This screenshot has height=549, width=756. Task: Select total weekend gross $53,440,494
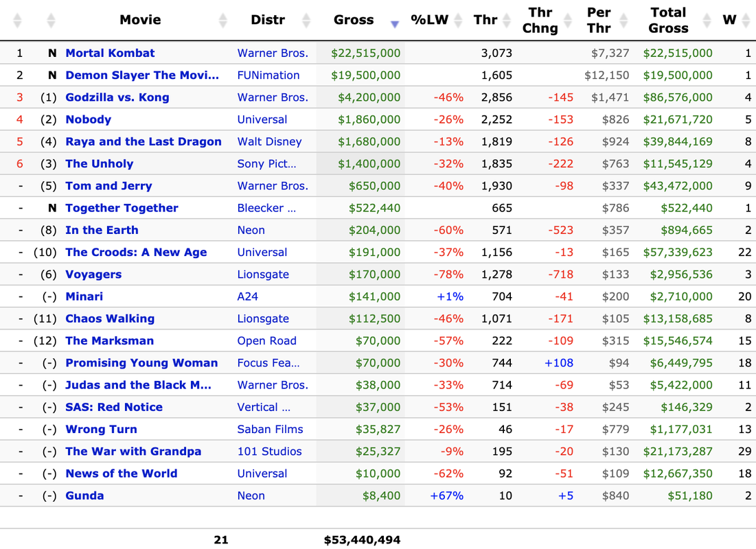362,540
